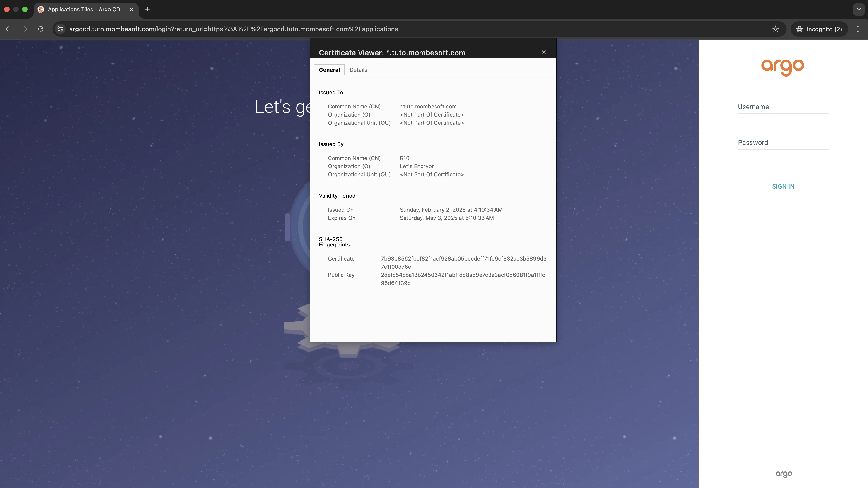Expand the tab search dropdown arrow
The image size is (868, 488).
point(858,9)
